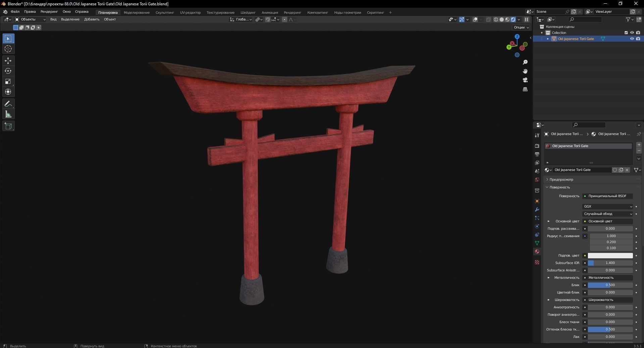The width and height of the screenshot is (644, 348).
Task: Toggle show gizmo button
Action: [462, 19]
